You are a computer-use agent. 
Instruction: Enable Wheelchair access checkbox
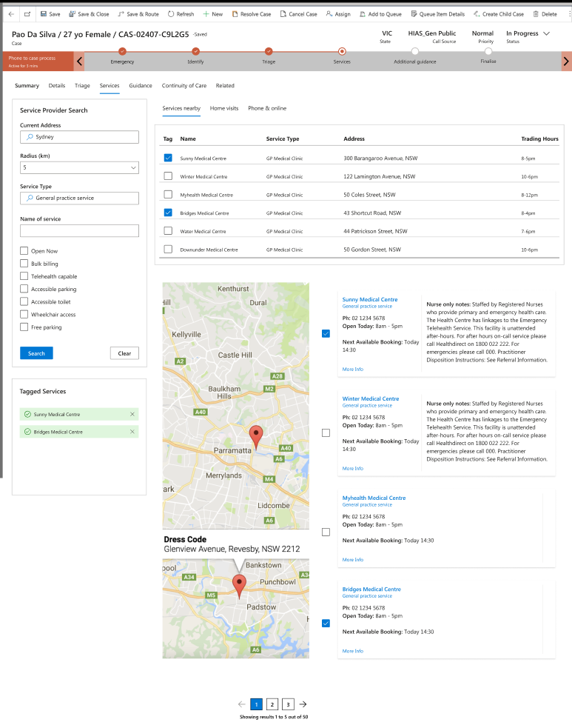(24, 314)
